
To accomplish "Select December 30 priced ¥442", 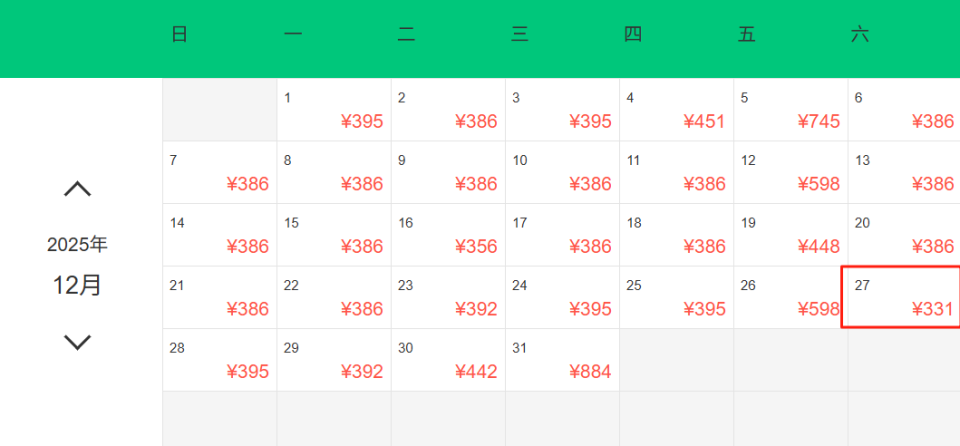I will pos(448,360).
